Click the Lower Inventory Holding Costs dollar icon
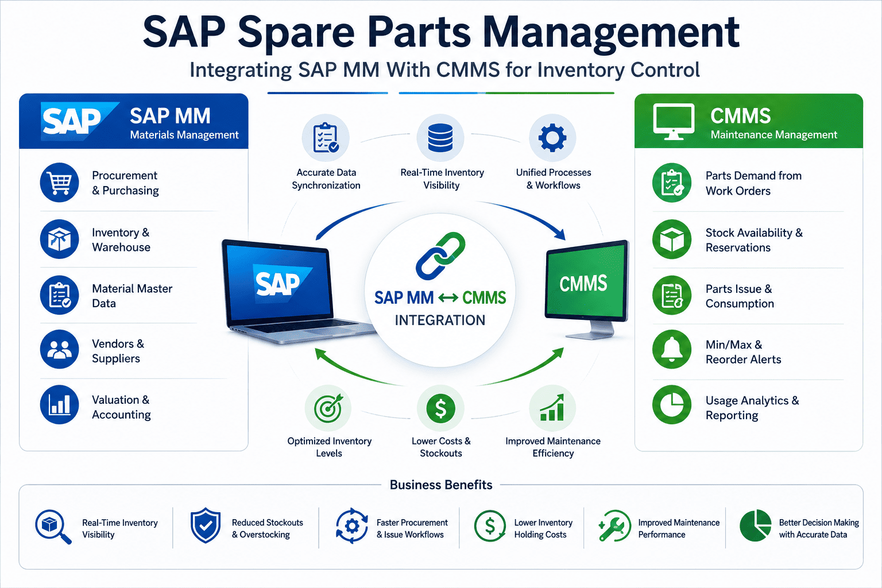 tap(490, 526)
